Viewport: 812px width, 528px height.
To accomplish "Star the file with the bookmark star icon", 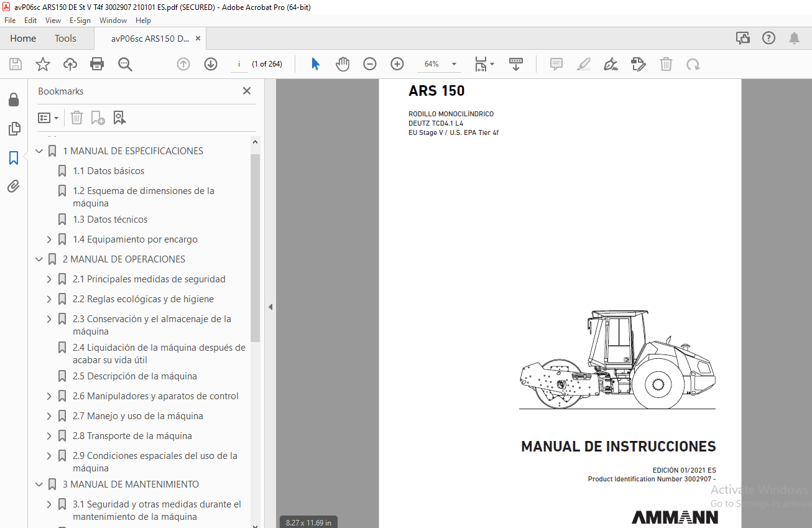I will coord(43,64).
